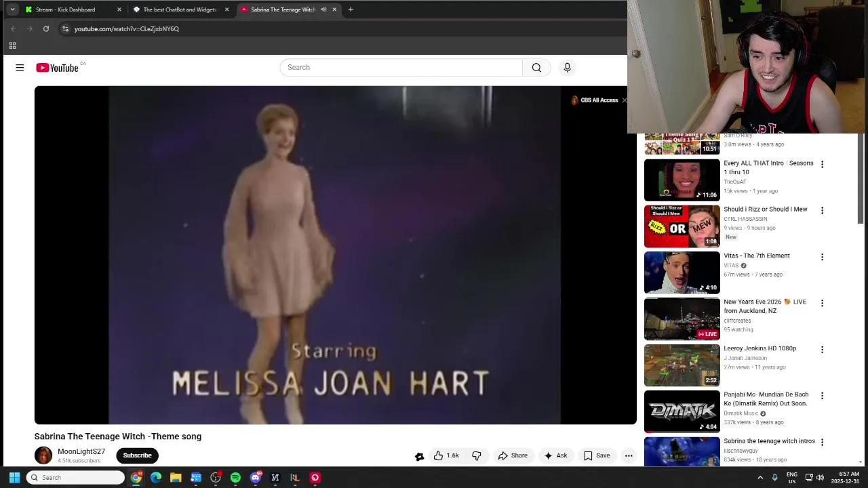Open options for Should i Rizz video

822,210
